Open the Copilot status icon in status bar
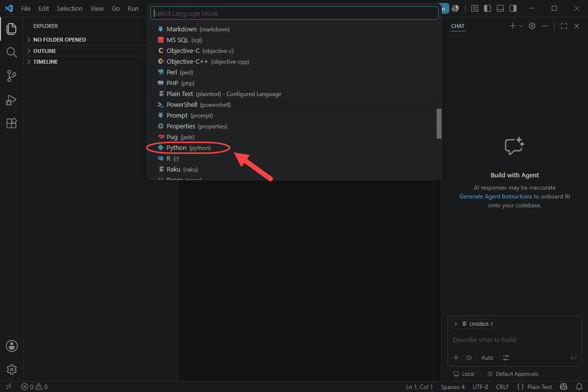Viewport: 588px width, 392px height. [563, 387]
